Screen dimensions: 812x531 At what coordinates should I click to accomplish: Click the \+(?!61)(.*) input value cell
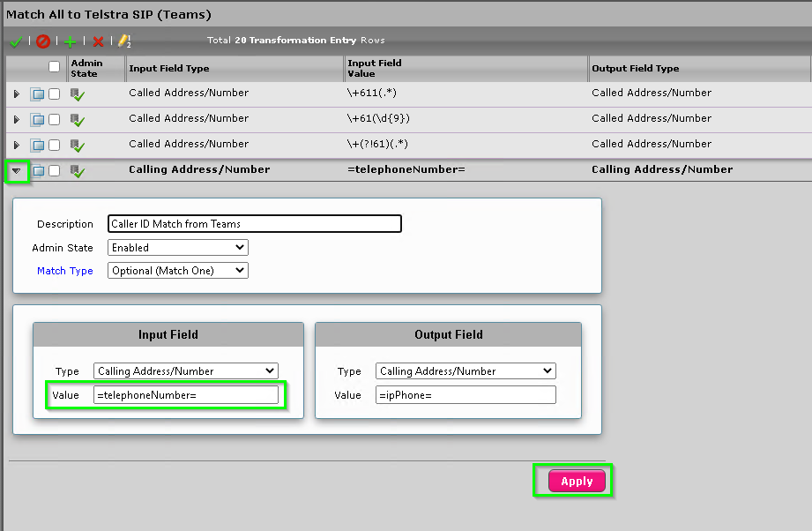(377, 144)
